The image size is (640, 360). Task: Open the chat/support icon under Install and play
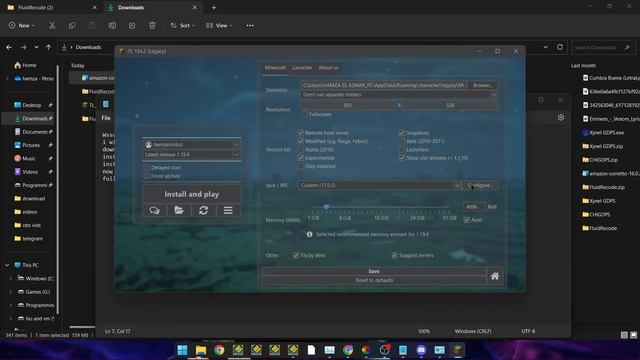click(x=154, y=210)
